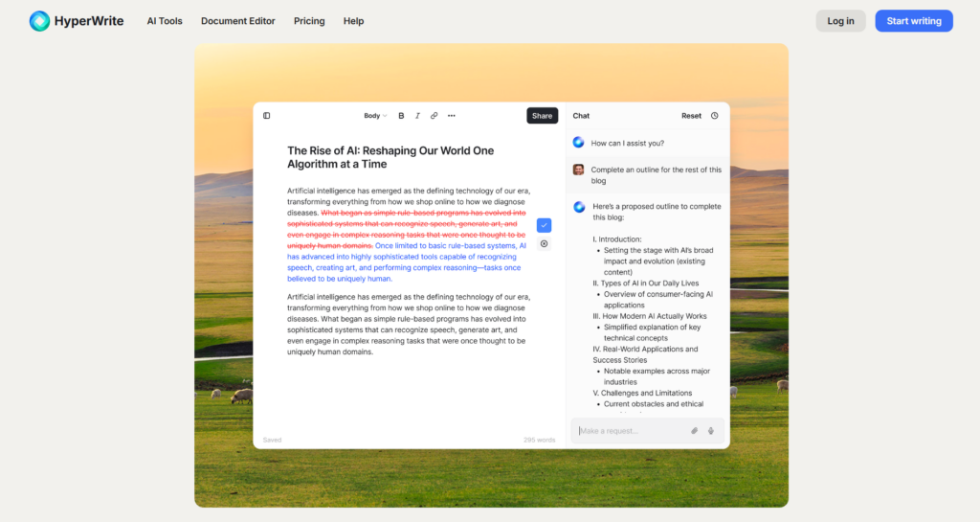Click the microphone voice input icon
The height and width of the screenshot is (522, 980).
point(711,431)
